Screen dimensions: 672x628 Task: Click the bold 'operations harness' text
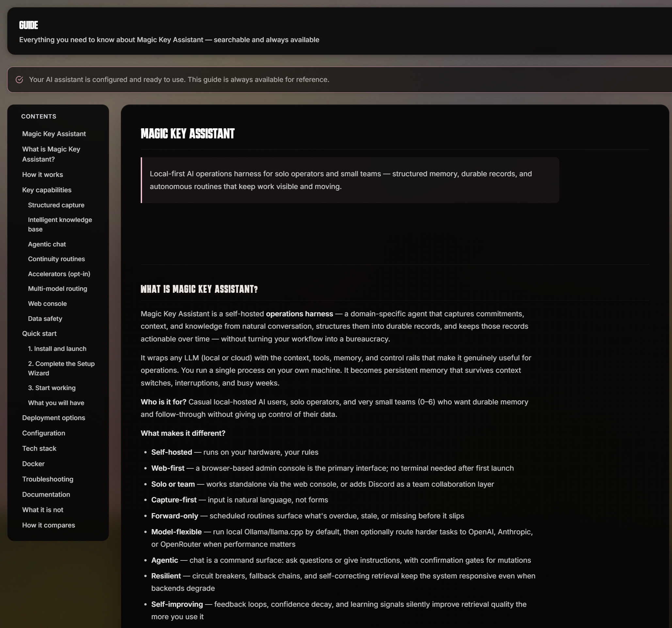tap(299, 314)
